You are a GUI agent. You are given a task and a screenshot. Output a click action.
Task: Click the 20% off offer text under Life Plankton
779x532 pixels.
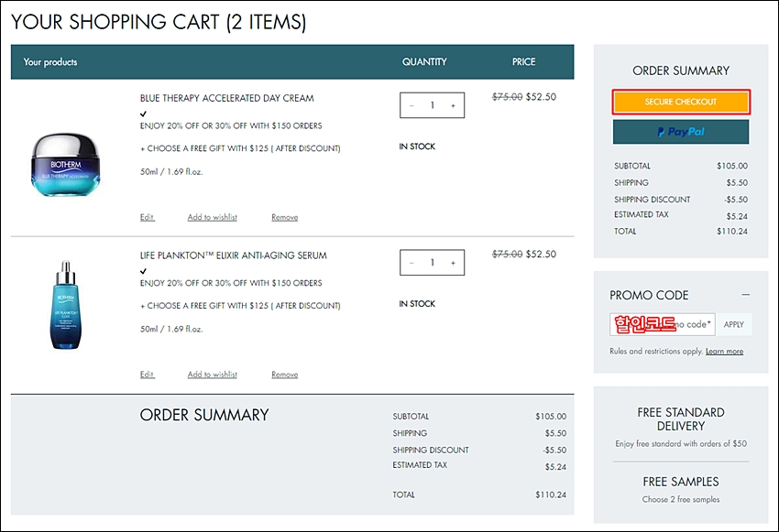tap(231, 283)
